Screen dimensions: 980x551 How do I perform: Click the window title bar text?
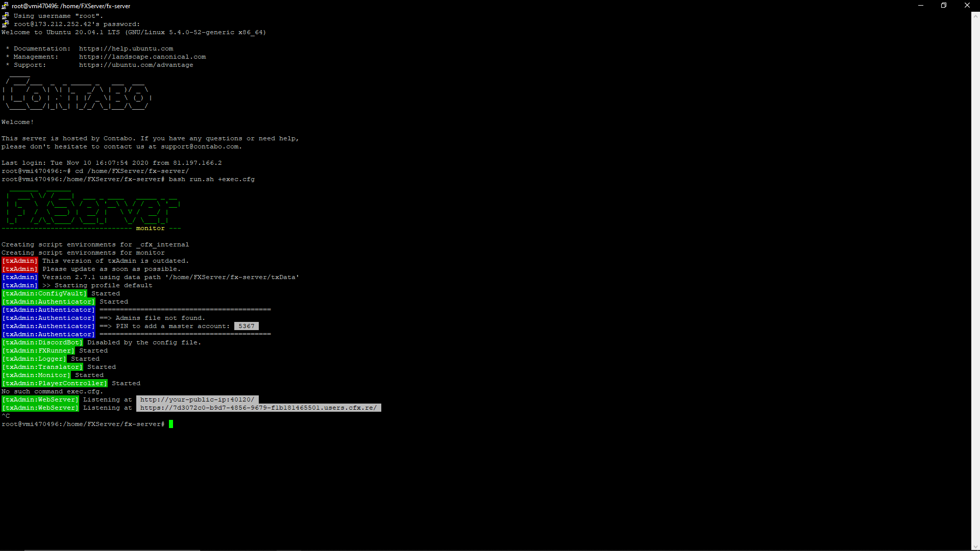pyautogui.click(x=71, y=6)
